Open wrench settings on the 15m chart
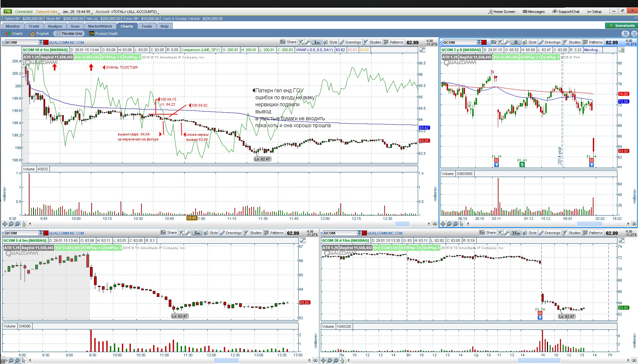638x364 pixels. click(507, 233)
